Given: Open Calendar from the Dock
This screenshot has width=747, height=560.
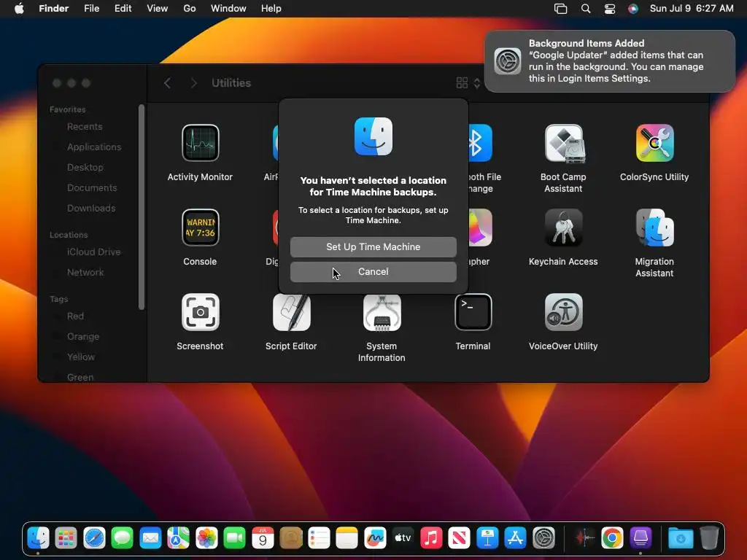Looking at the screenshot, I should coord(263,538).
